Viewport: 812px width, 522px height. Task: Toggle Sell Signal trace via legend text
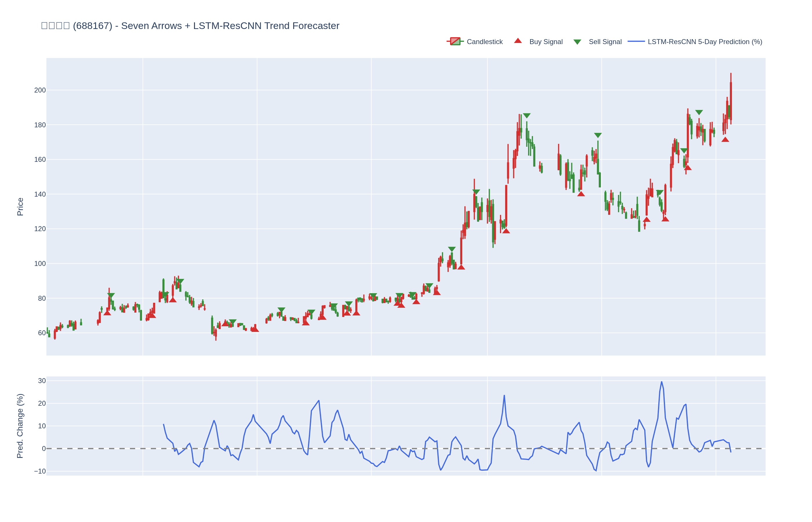(605, 42)
